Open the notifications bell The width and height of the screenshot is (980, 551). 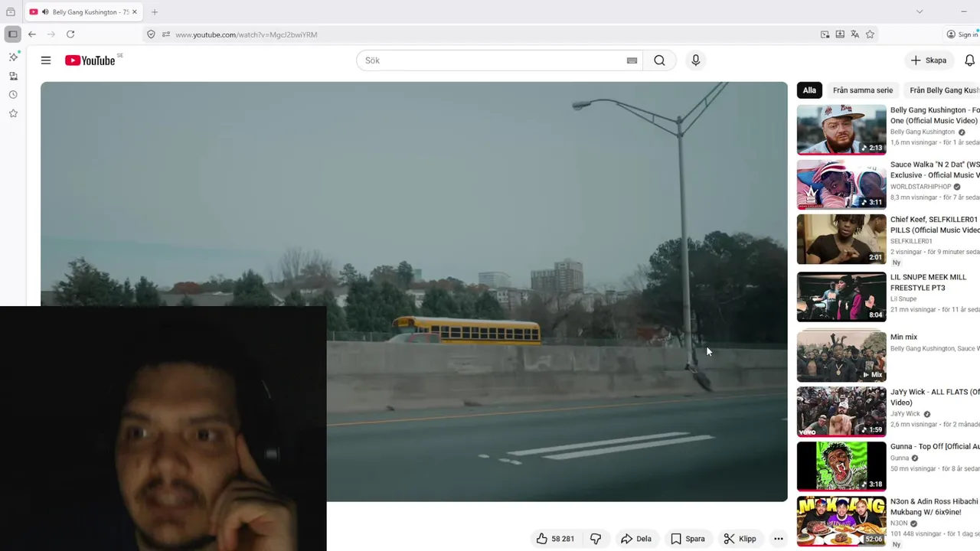point(969,60)
